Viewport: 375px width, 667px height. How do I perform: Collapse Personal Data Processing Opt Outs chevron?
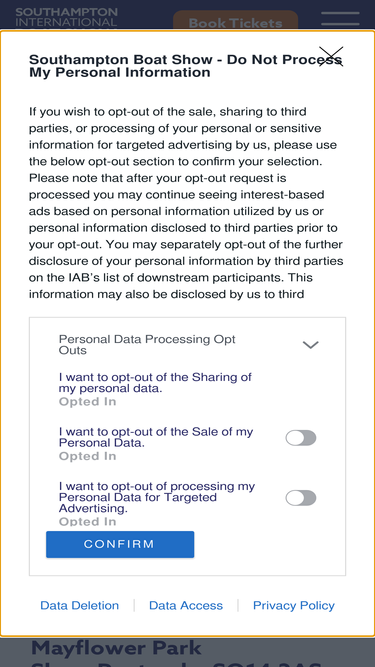pyautogui.click(x=310, y=345)
